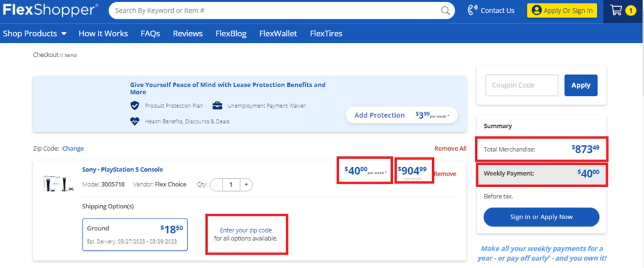Increase quantity with the plus button
644x268 pixels.
[246, 185]
